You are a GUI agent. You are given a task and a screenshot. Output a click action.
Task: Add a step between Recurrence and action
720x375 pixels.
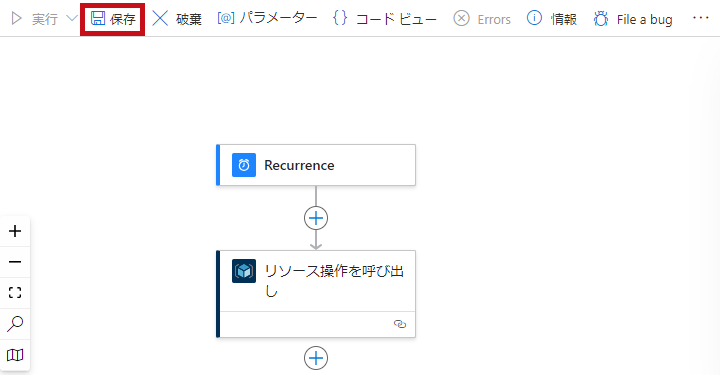pyautogui.click(x=316, y=218)
